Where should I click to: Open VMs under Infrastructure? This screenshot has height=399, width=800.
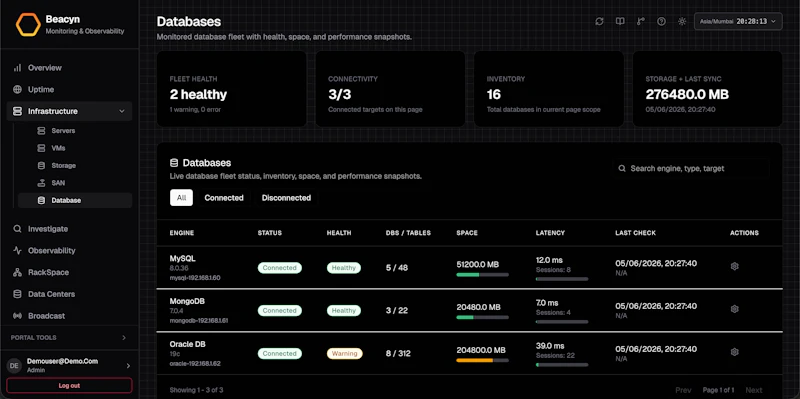76,148
